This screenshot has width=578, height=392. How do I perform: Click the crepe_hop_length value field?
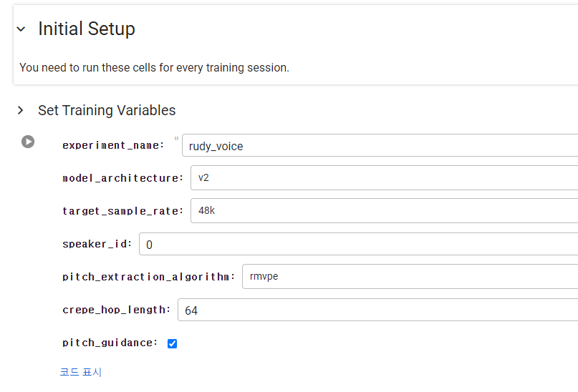click(x=376, y=310)
